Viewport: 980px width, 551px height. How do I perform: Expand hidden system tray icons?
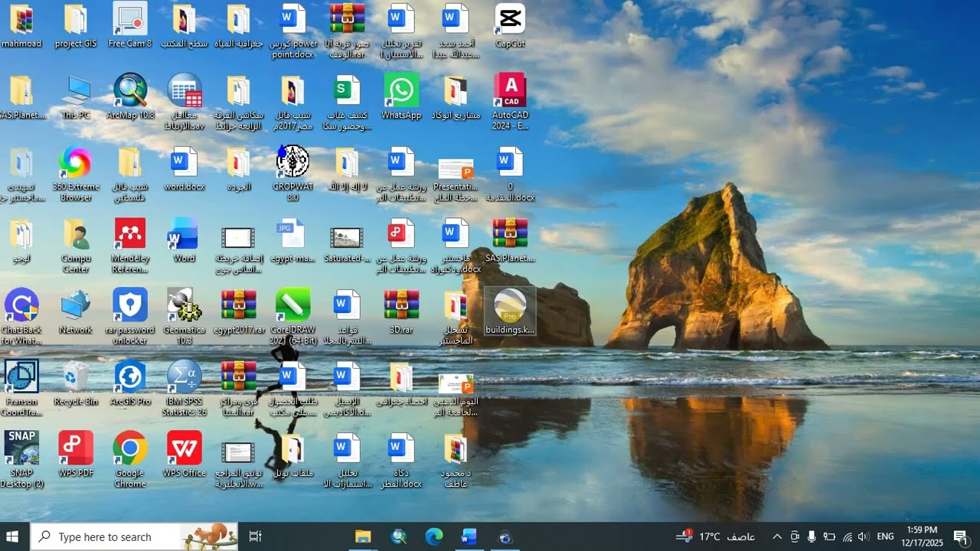[x=776, y=536]
